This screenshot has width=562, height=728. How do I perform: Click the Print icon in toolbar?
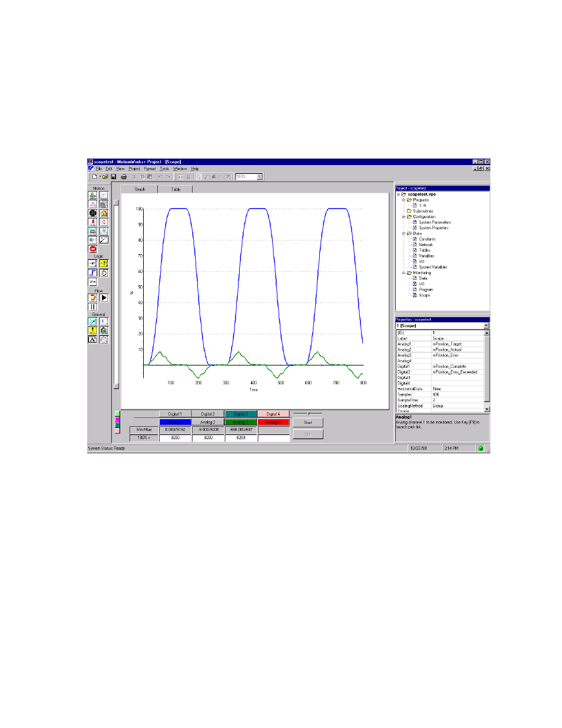[124, 177]
